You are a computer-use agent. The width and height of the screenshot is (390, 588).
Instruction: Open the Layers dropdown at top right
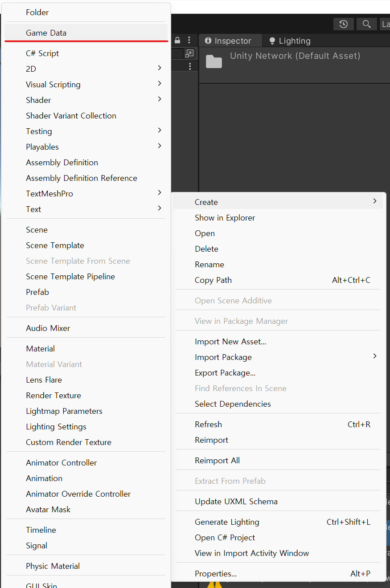tap(385, 24)
